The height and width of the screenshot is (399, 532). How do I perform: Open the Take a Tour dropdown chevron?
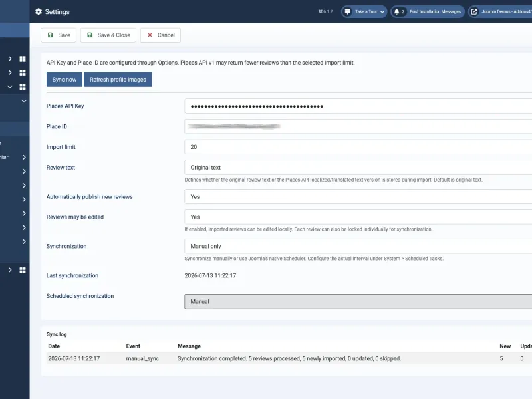382,11
